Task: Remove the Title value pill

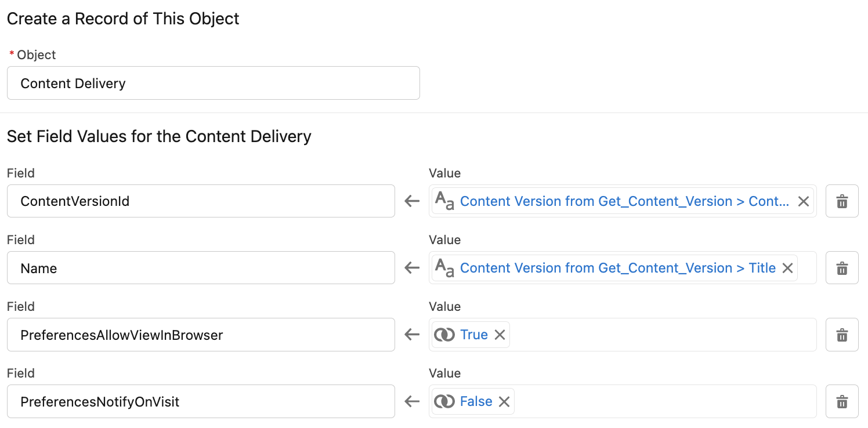Action: point(787,268)
